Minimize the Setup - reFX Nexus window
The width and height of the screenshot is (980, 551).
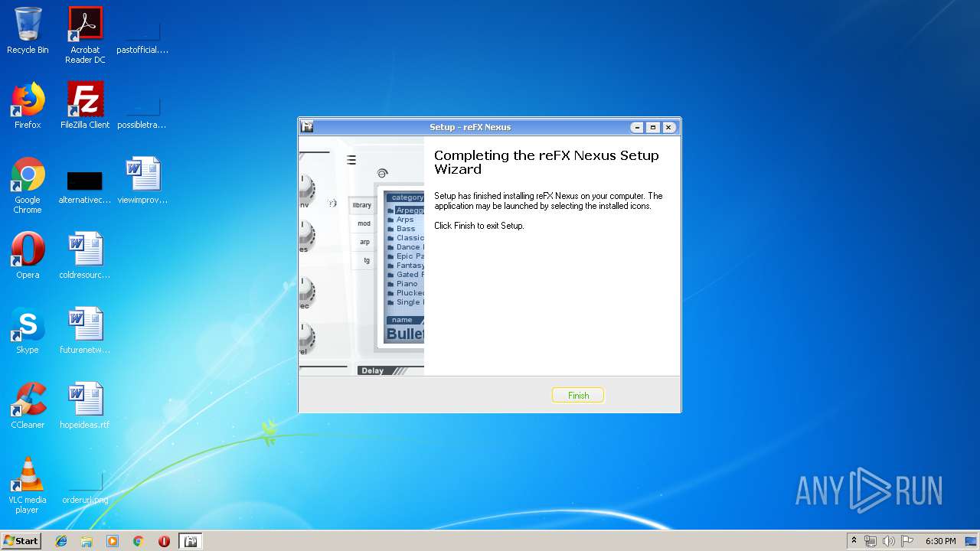click(x=637, y=127)
